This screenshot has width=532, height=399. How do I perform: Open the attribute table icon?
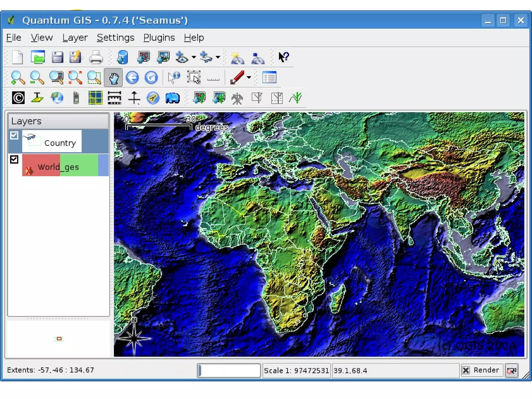[269, 77]
